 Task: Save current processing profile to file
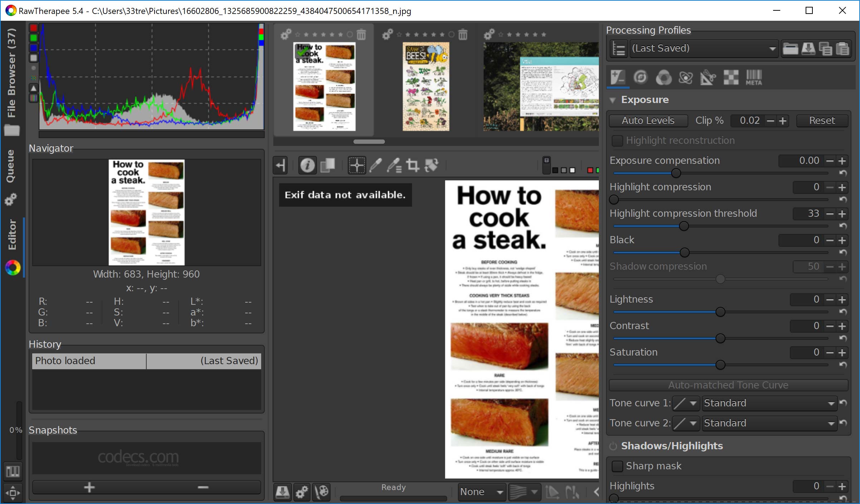coord(808,48)
